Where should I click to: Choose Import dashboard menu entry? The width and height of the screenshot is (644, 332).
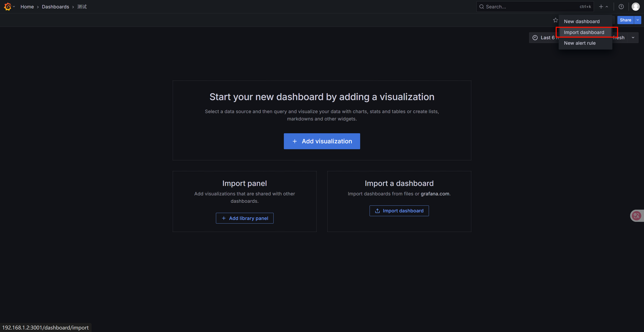(x=584, y=32)
